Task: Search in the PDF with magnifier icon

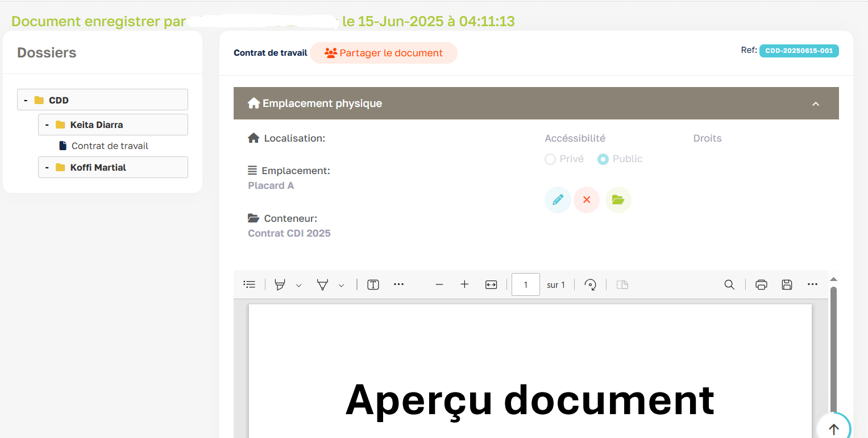Action: (729, 284)
